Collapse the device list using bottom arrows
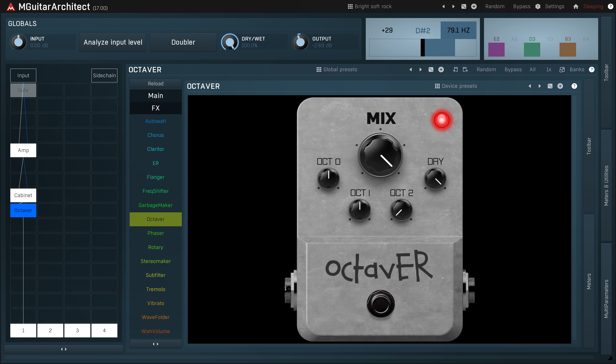The height and width of the screenshot is (364, 616). [156, 344]
